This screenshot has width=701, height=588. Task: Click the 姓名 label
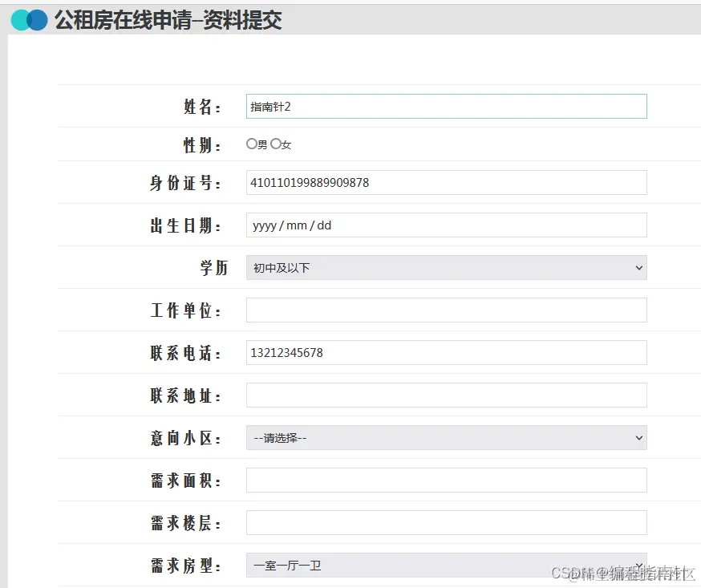coord(202,107)
